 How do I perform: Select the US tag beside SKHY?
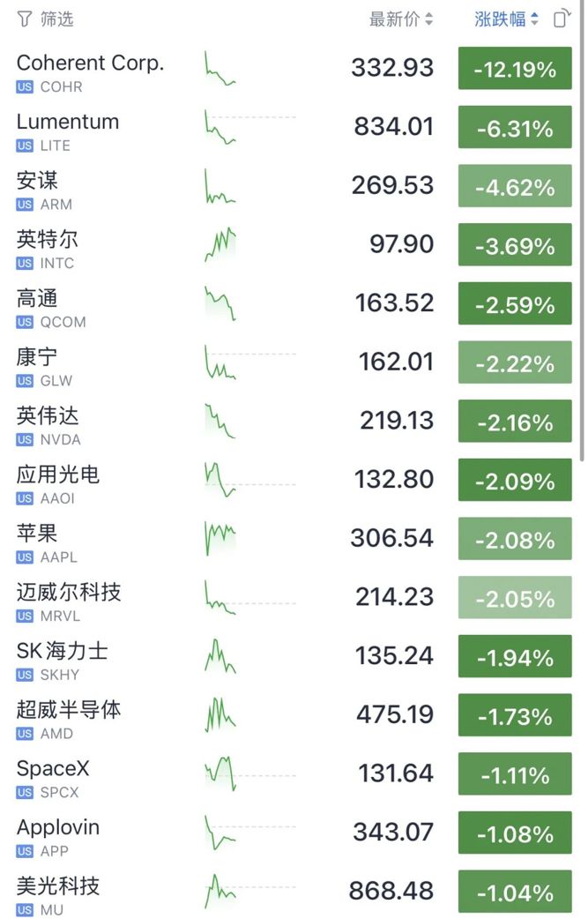(x=25, y=675)
